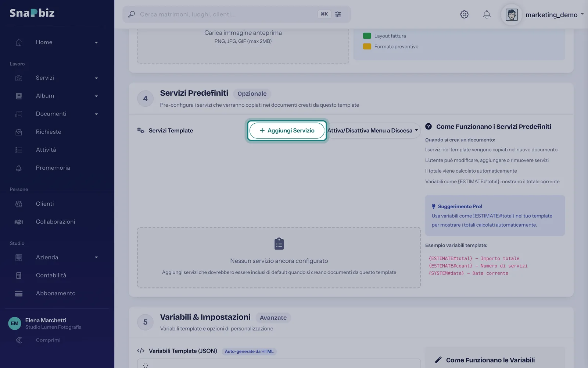
Task: Expand the Home menu arrow
Action: click(x=96, y=43)
